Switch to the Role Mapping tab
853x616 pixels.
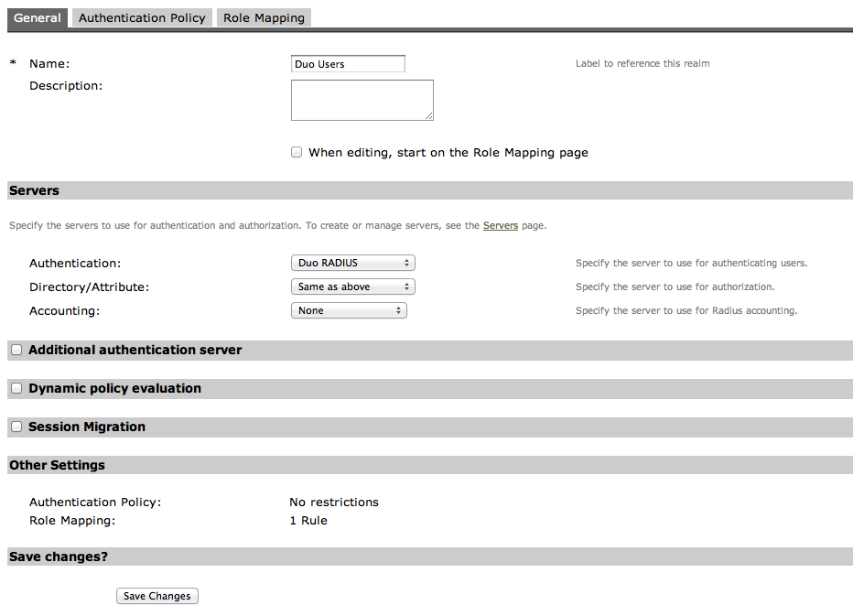click(264, 17)
